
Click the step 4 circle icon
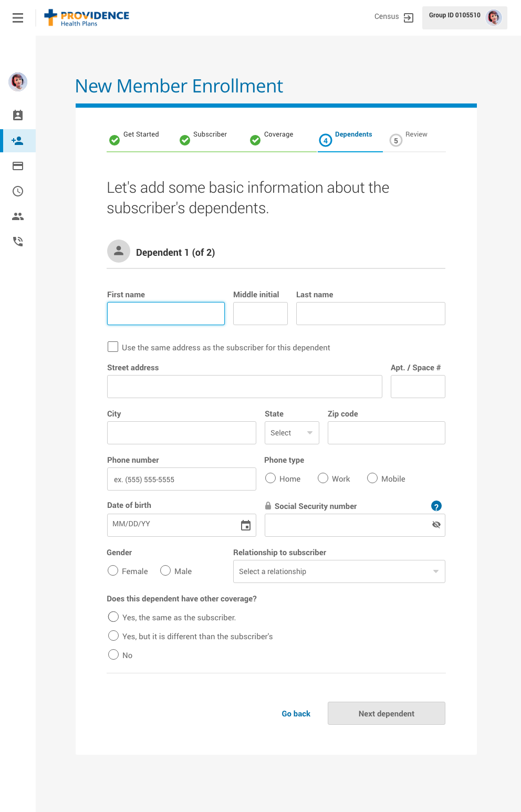pos(326,140)
